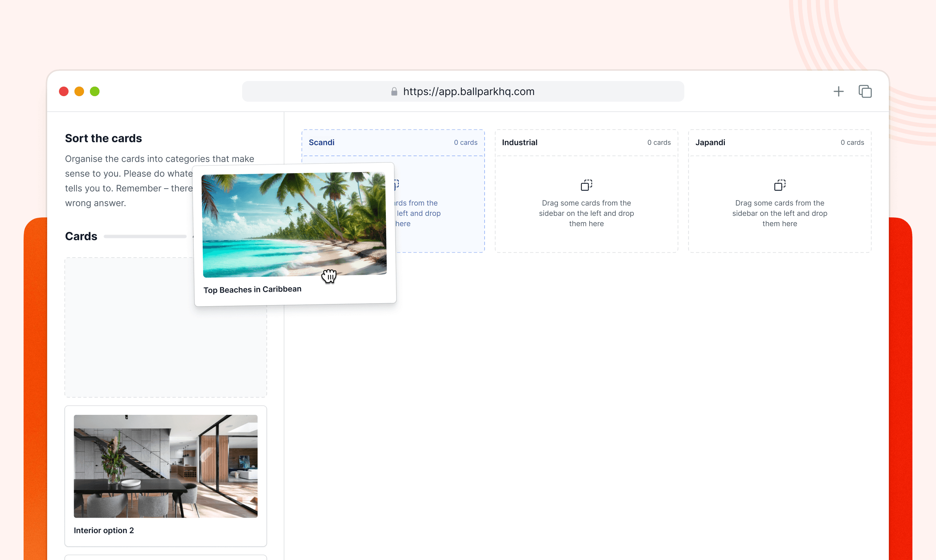Click the green maximize window dot
The image size is (936, 560).
95,91
